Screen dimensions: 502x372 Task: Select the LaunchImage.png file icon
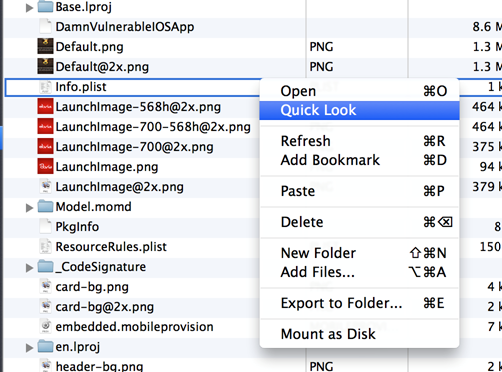pos(45,167)
